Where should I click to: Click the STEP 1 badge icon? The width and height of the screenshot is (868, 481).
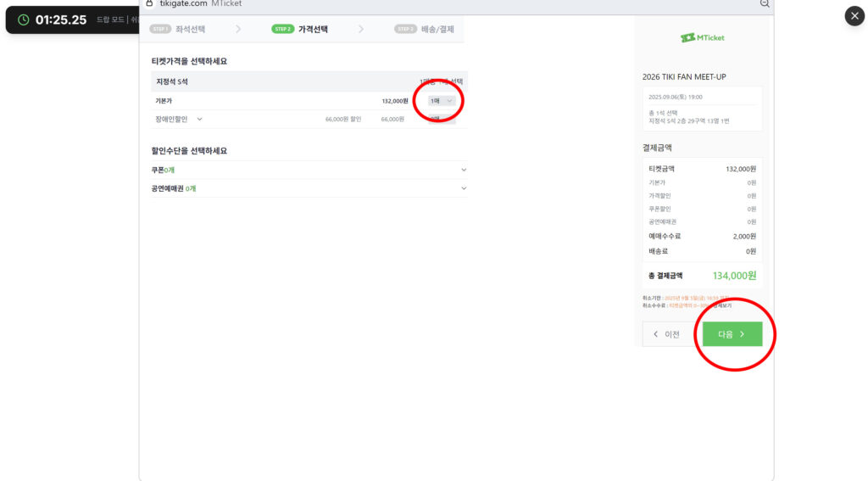[x=160, y=29]
